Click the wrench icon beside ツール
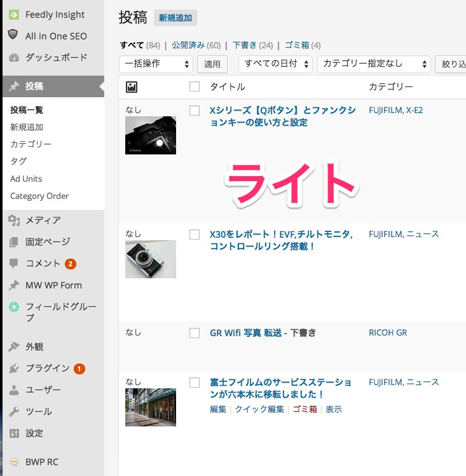 [14, 412]
